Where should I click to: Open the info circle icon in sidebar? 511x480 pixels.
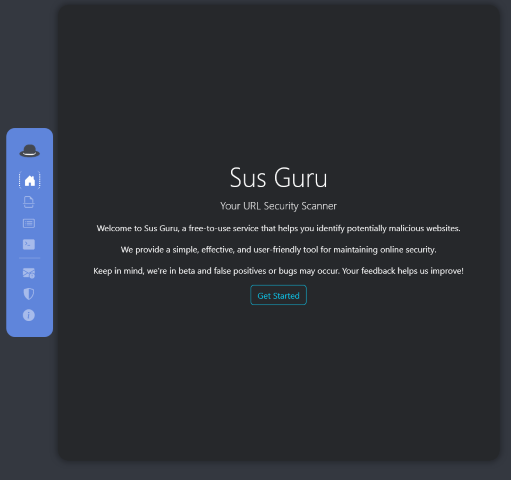coord(29,315)
